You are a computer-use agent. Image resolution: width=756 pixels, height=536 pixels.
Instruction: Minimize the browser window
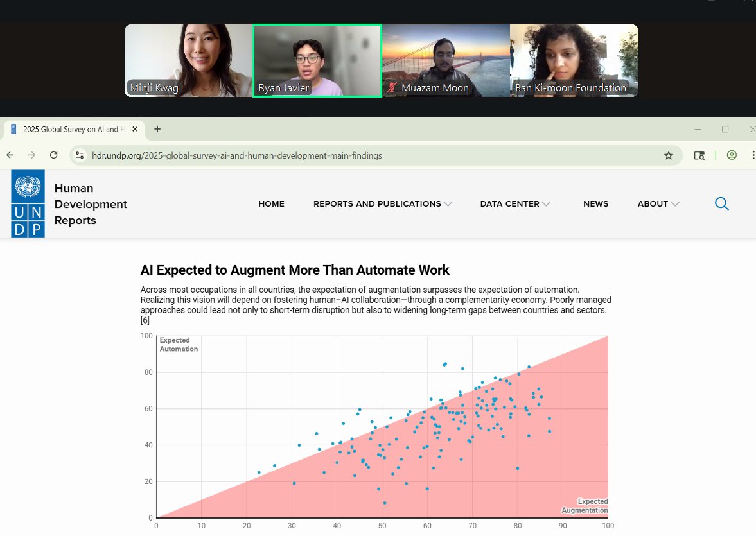point(698,129)
